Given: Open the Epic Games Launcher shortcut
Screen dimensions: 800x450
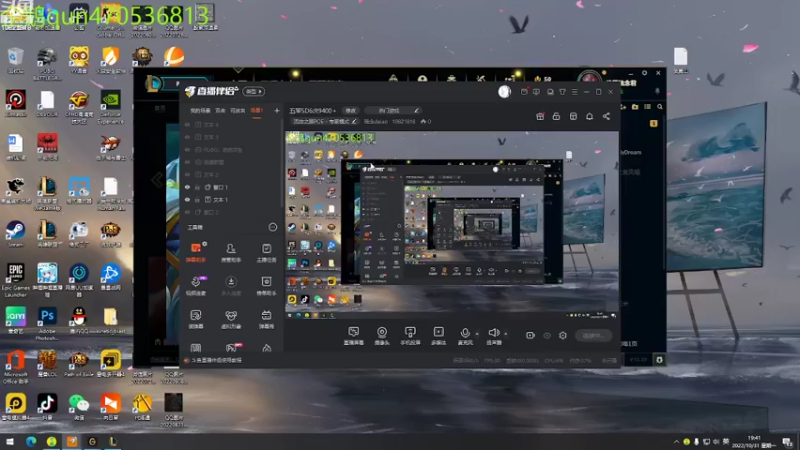Looking at the screenshot, I should [15, 280].
